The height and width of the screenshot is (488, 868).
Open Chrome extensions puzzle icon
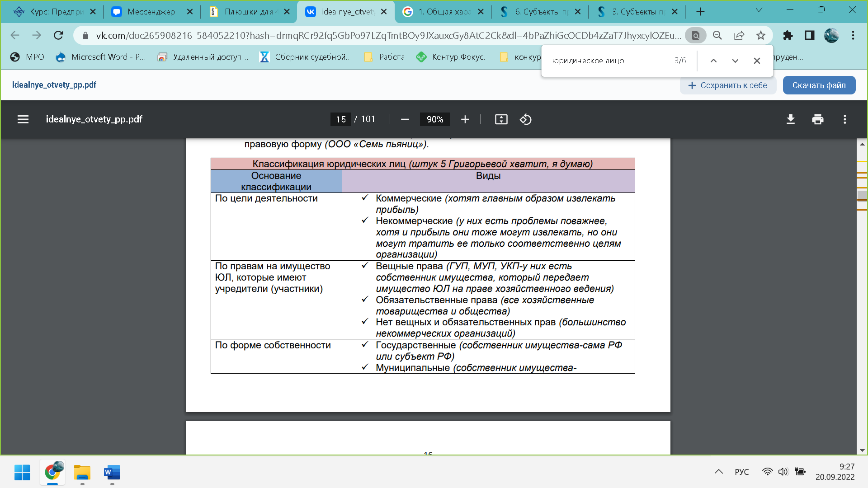tap(788, 35)
